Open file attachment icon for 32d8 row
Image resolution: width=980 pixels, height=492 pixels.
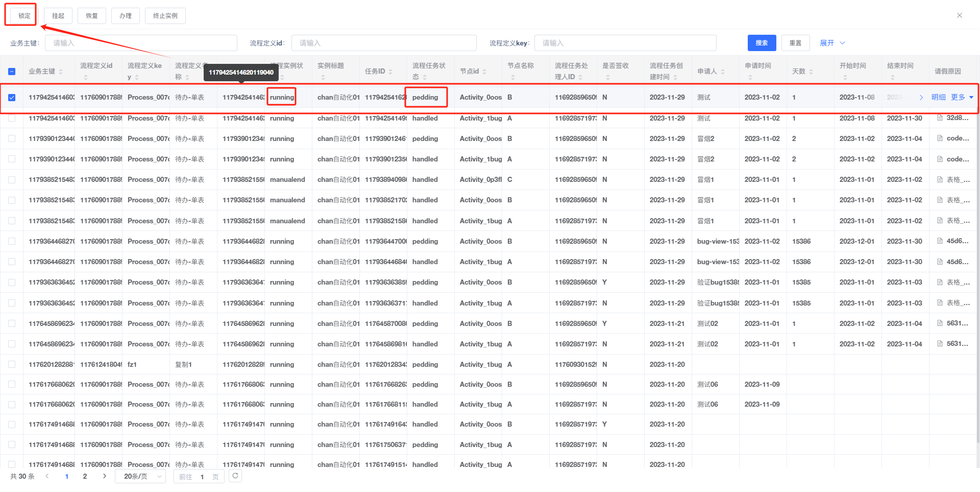click(940, 118)
